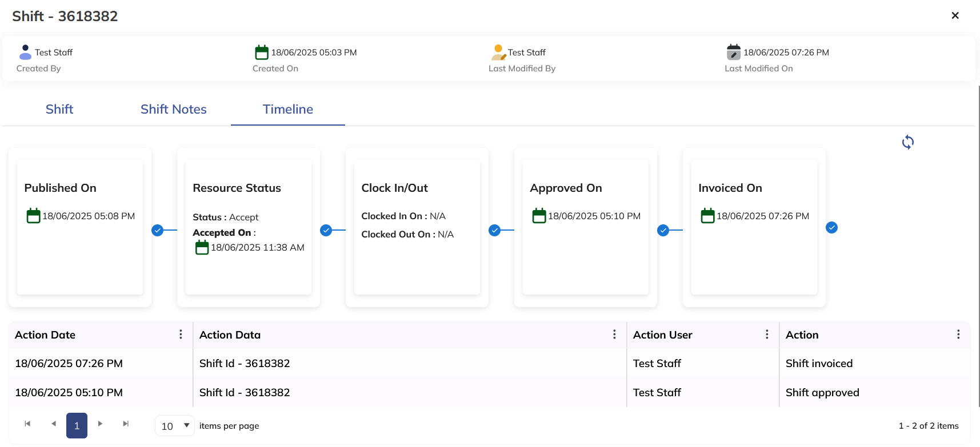Click the Created On calendar icon
This screenshot has height=447, width=980.
(x=262, y=52)
